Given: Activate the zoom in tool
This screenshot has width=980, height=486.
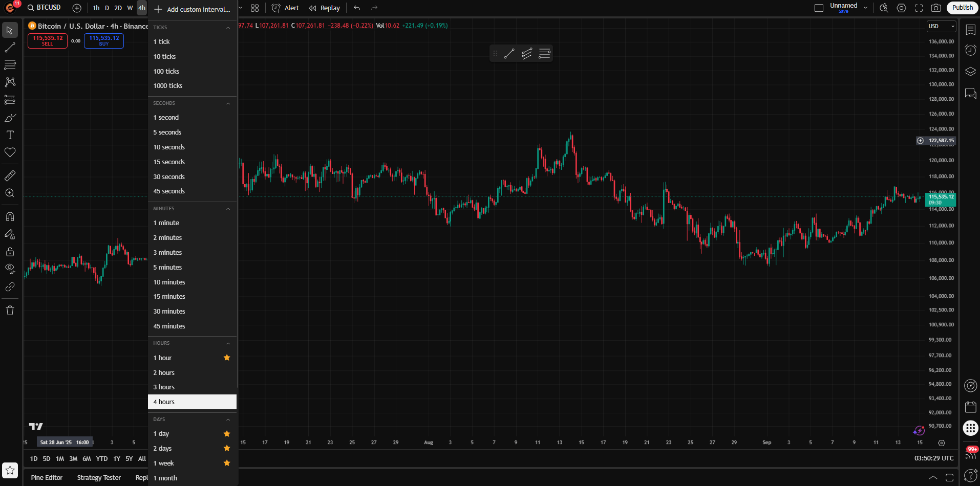Looking at the screenshot, I should [10, 193].
